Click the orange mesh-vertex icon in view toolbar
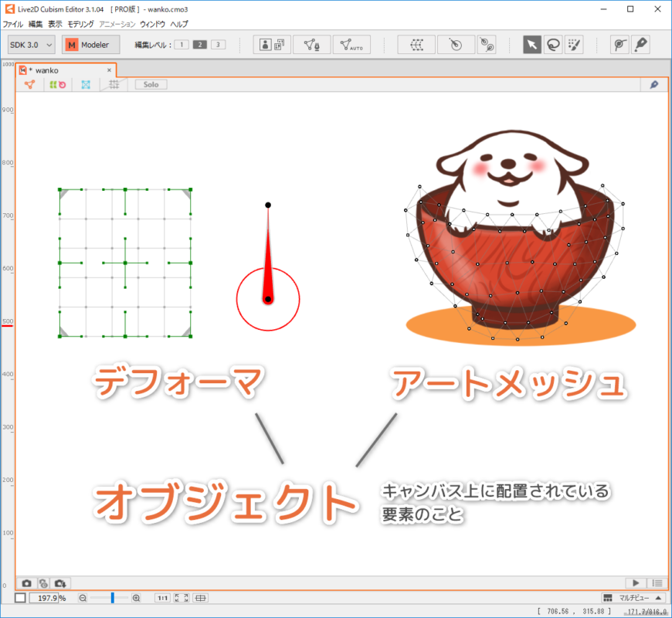The height and width of the screenshot is (618, 672). pyautogui.click(x=29, y=84)
